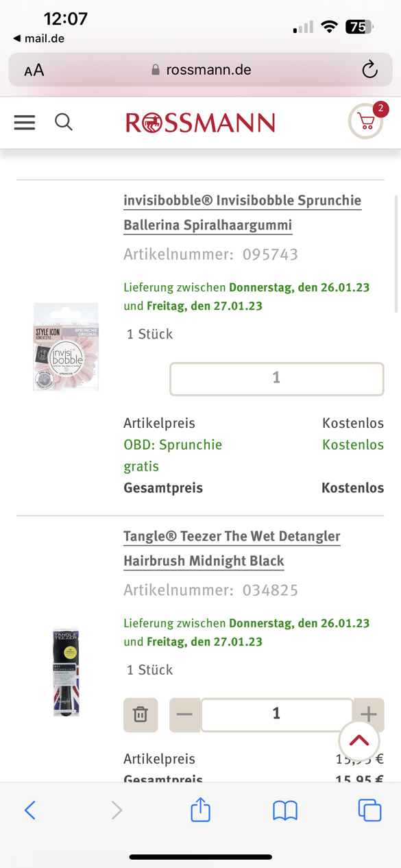This screenshot has width=401, height=868.
Task: Open the shopping cart with 2 items
Action: (367, 121)
